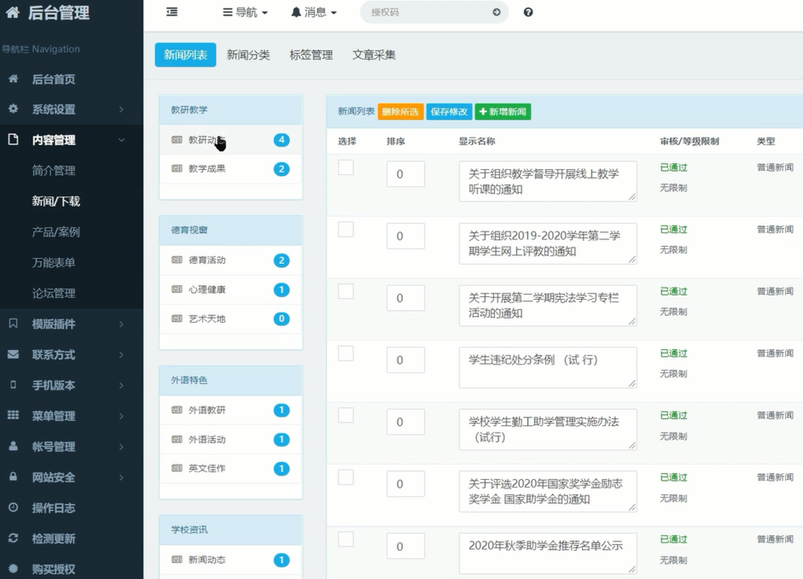Image resolution: width=803 pixels, height=579 pixels.
Task: Check the box for 学生违纪处分条例（试行）
Action: [346, 353]
